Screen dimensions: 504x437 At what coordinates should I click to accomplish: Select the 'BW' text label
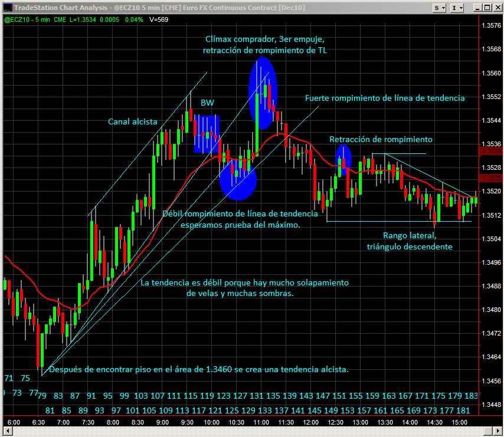point(207,103)
